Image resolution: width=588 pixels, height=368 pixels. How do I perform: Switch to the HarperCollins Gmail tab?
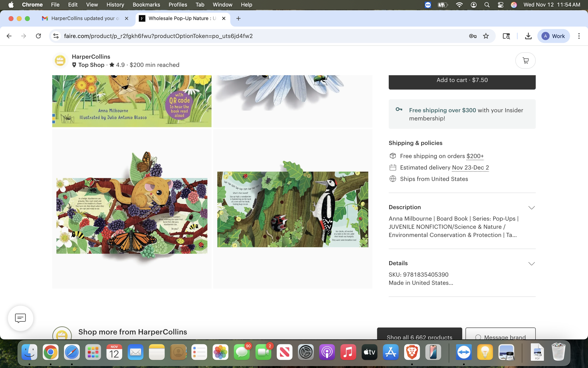(83, 18)
